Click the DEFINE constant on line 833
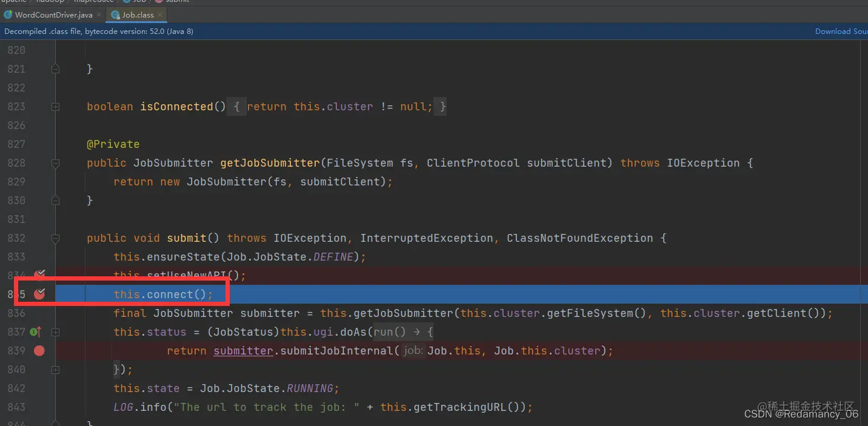This screenshot has width=868, height=426. pos(333,257)
